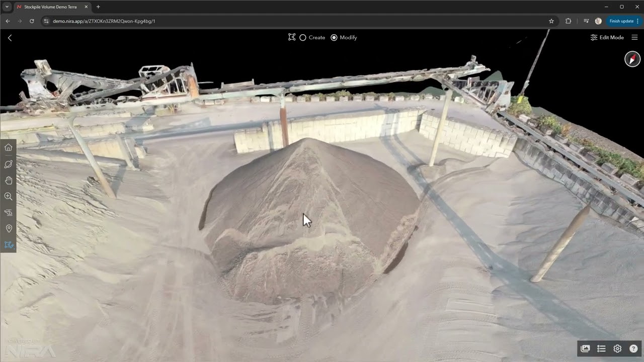Close the Stockpile Volume Demo Terra tab
The image size is (644, 362).
[86, 7]
